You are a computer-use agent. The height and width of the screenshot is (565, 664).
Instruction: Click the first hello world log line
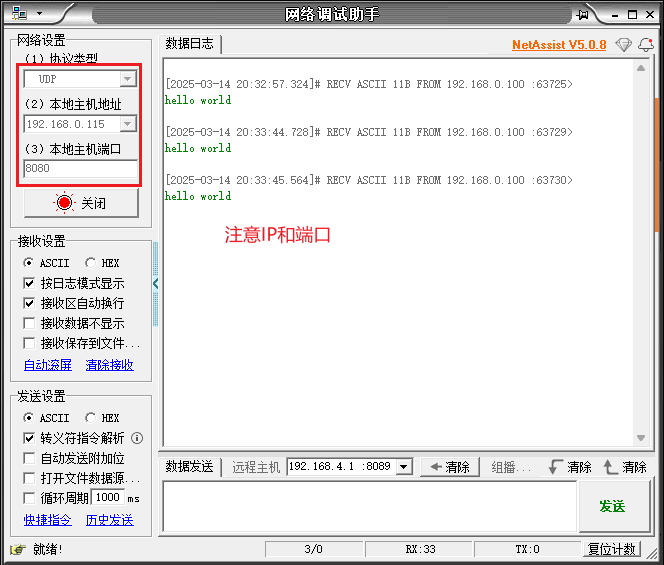[x=198, y=100]
